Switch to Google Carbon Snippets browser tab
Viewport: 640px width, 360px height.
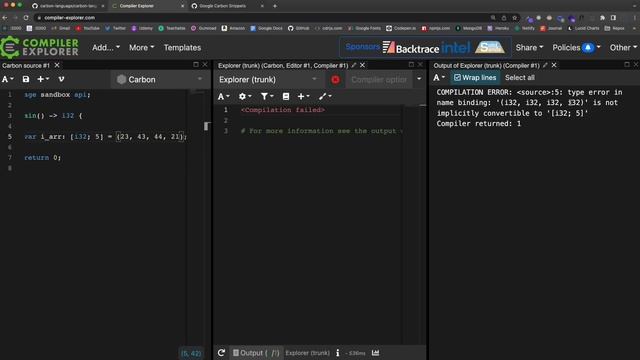click(x=223, y=6)
